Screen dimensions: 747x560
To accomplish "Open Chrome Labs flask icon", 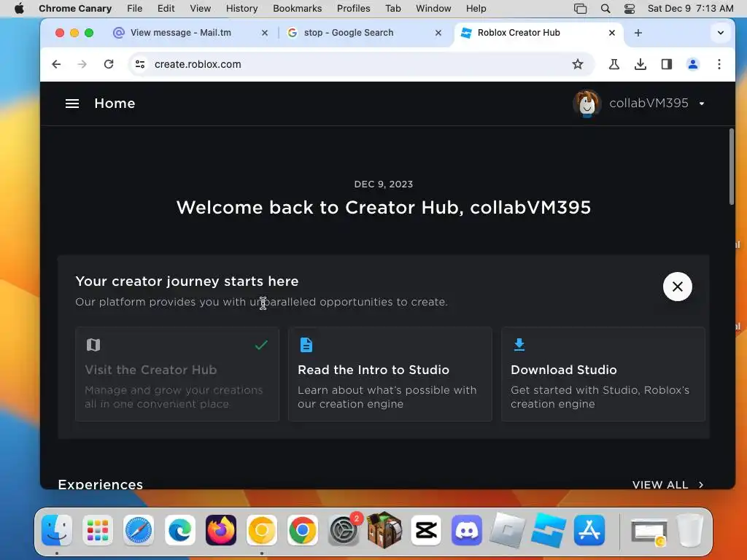I will [x=614, y=64].
